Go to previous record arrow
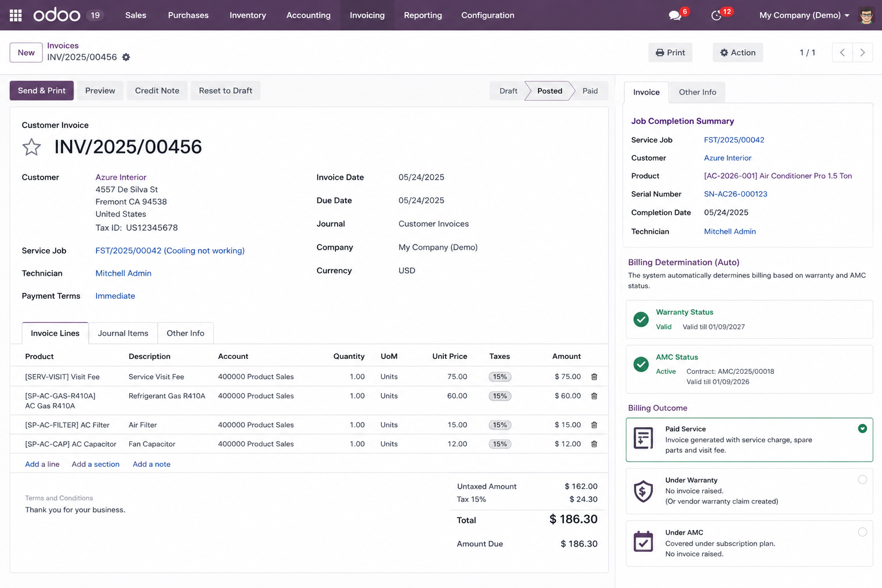 pos(842,52)
